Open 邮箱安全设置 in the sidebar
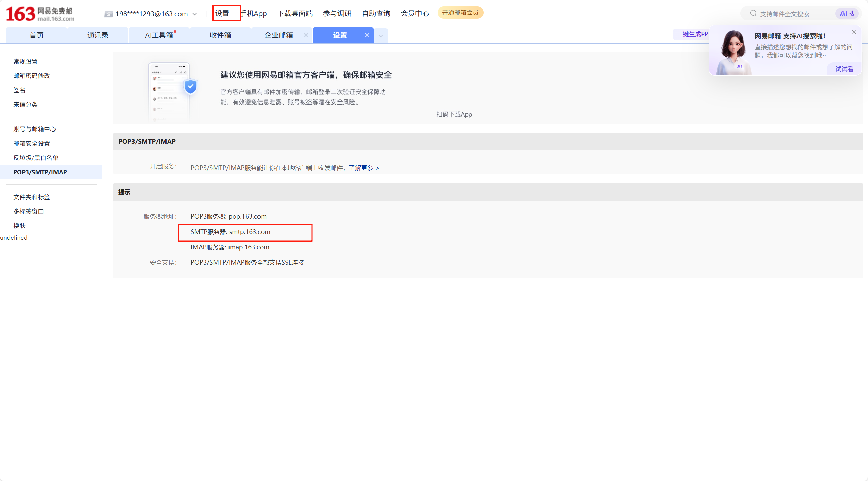The height and width of the screenshot is (481, 868). [x=32, y=143]
